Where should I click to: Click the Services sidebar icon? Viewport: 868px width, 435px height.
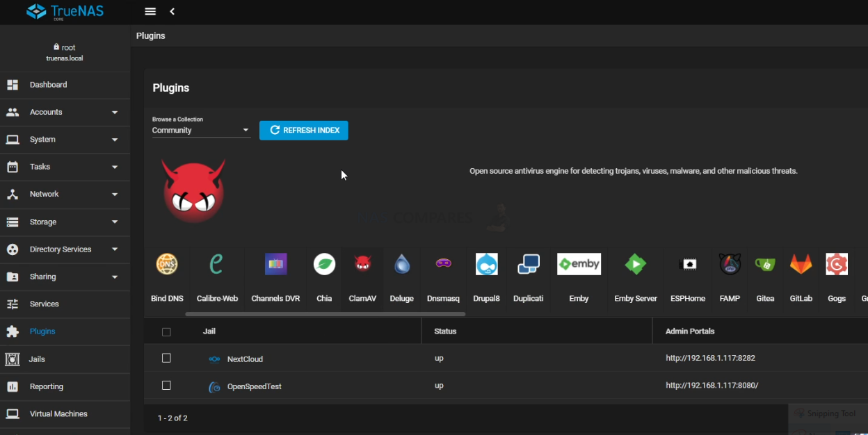click(13, 304)
